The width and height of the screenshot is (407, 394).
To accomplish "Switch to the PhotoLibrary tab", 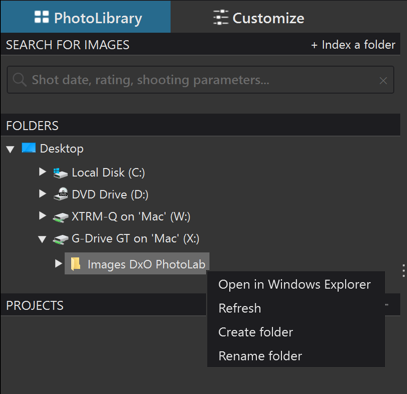I will (x=86, y=17).
